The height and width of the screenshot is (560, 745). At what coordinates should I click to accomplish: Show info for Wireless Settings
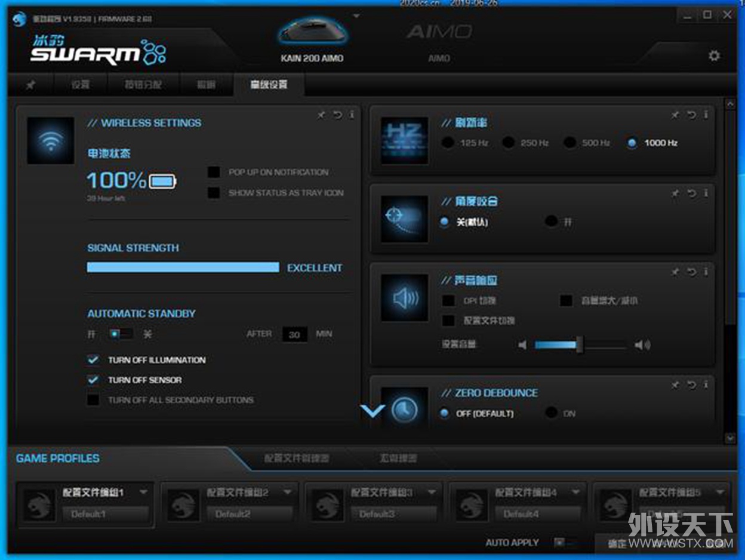[x=352, y=115]
